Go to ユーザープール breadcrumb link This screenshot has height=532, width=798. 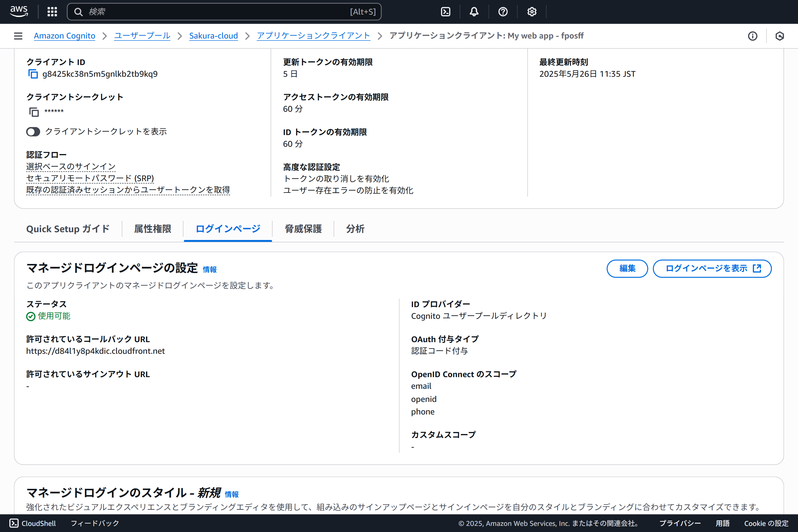[142, 36]
